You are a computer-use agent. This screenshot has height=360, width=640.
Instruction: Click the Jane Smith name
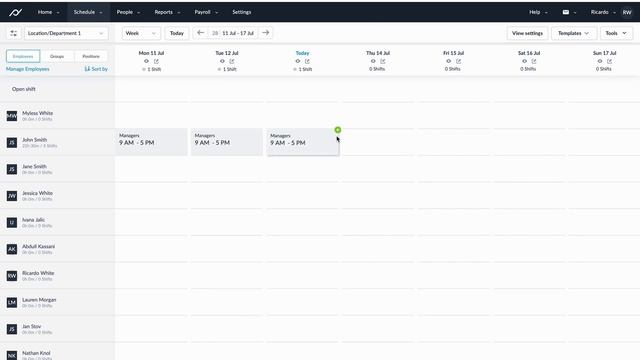click(x=34, y=167)
